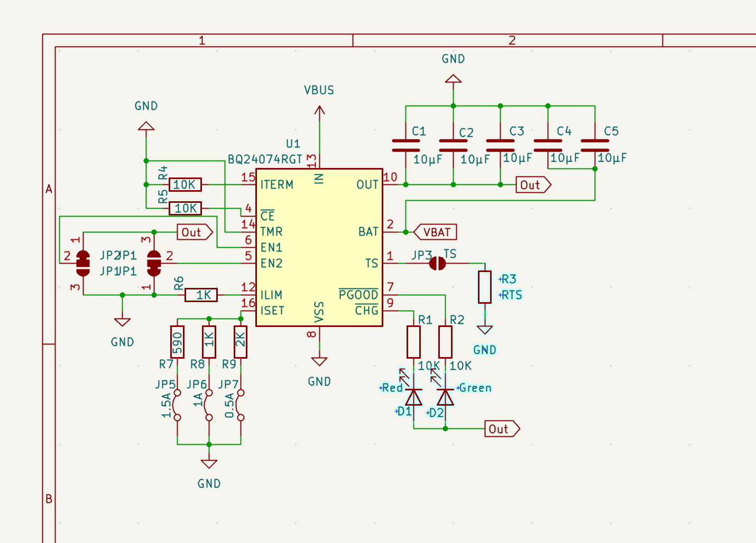Viewport: 756px width, 543px height.
Task: Click the TMR pin name
Action: point(271,232)
